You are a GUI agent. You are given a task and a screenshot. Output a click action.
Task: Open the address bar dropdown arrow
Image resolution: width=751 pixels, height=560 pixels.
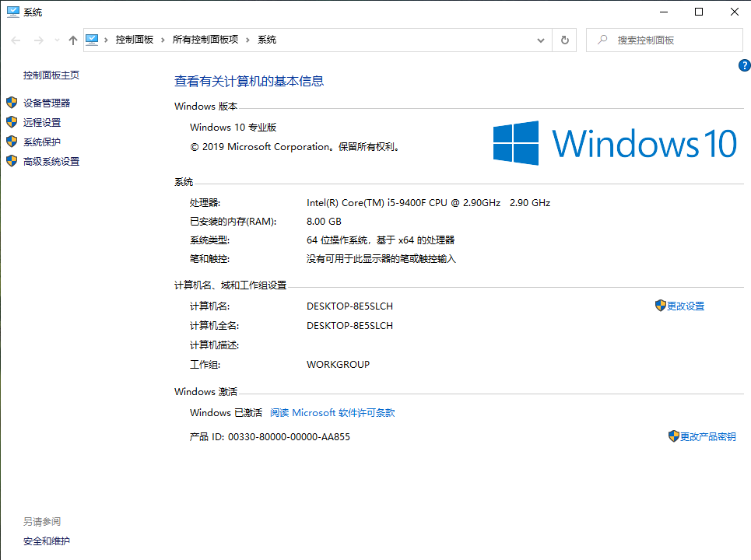(540, 39)
